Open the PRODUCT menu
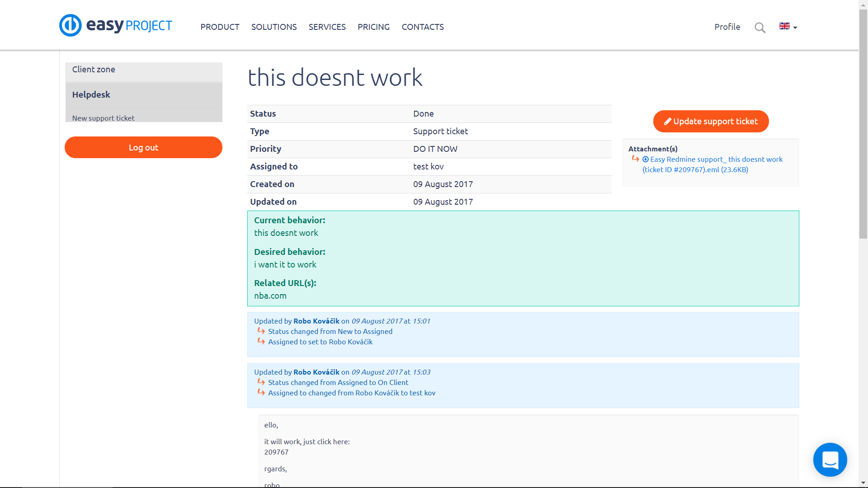The image size is (868, 488). coord(220,27)
